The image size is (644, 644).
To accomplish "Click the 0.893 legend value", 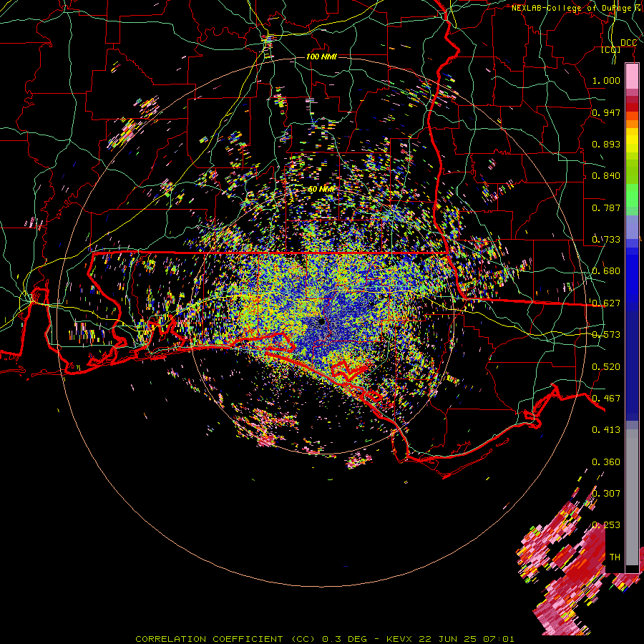I will [606, 144].
